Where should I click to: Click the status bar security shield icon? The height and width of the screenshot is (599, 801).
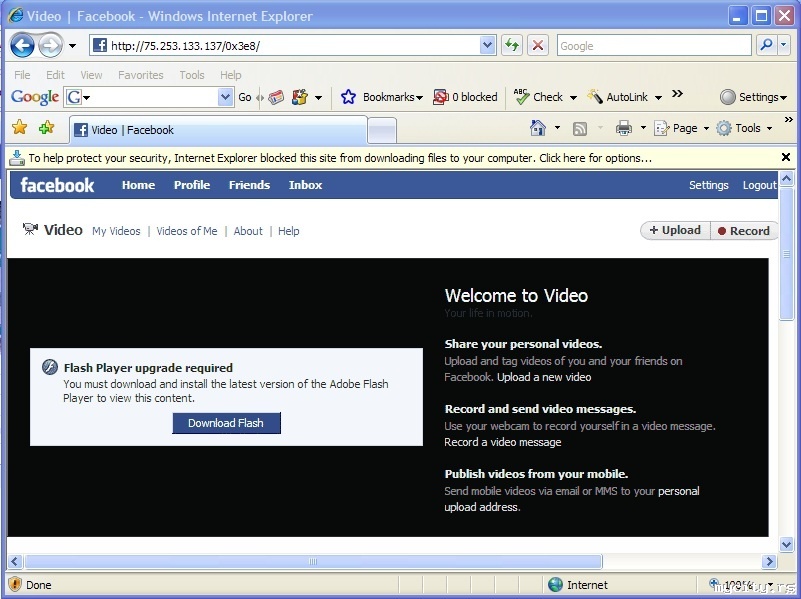coord(15,584)
